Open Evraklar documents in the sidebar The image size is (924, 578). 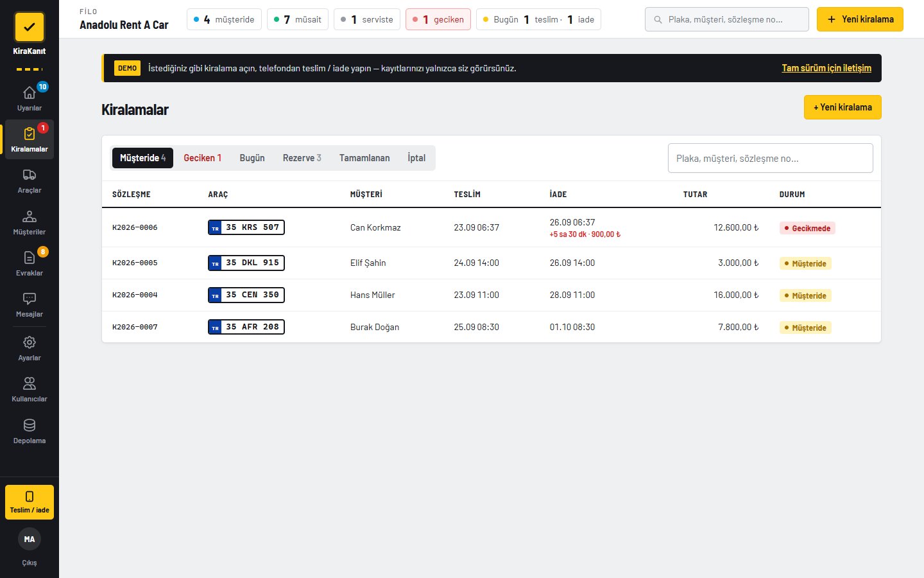click(30, 263)
